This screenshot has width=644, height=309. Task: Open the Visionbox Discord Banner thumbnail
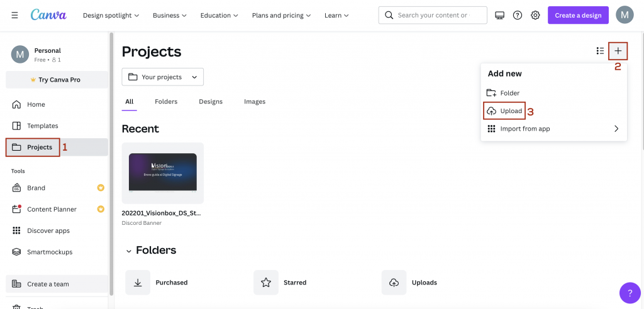coord(163,173)
